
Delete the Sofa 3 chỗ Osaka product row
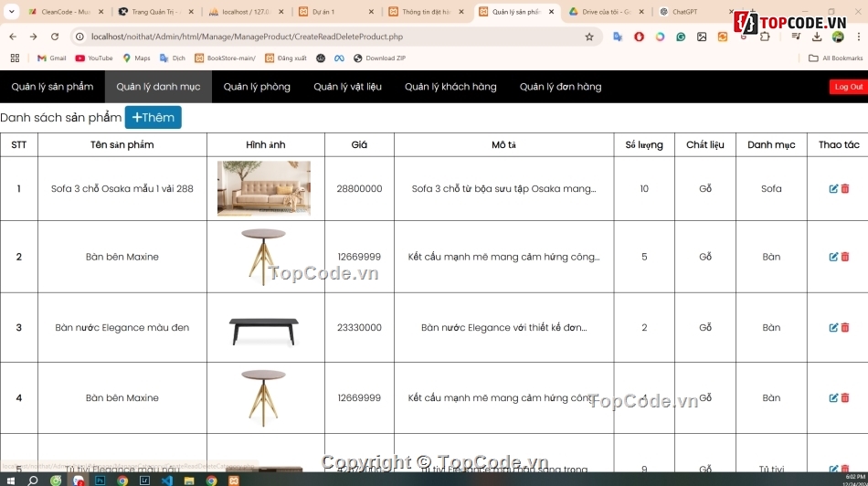(x=845, y=189)
